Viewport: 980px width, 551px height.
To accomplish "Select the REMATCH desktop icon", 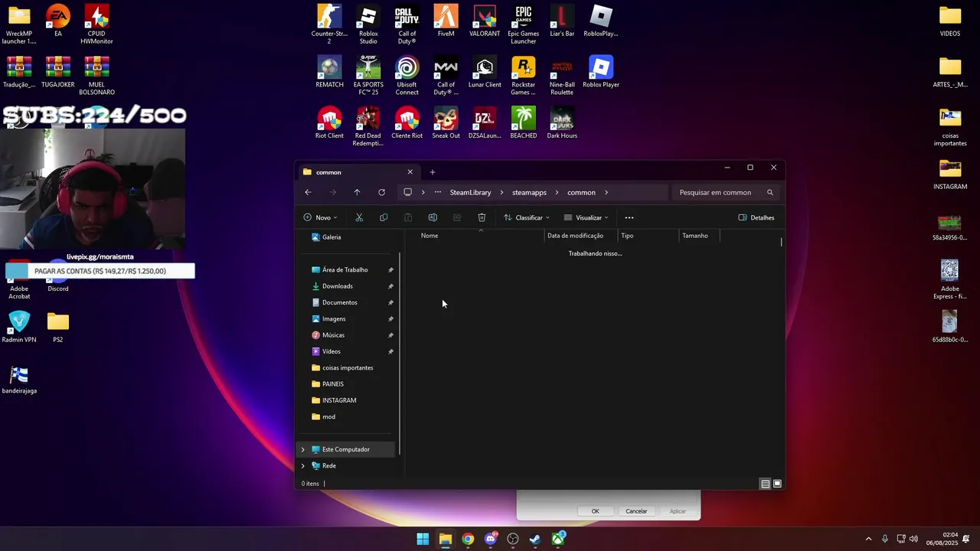I will (x=329, y=72).
